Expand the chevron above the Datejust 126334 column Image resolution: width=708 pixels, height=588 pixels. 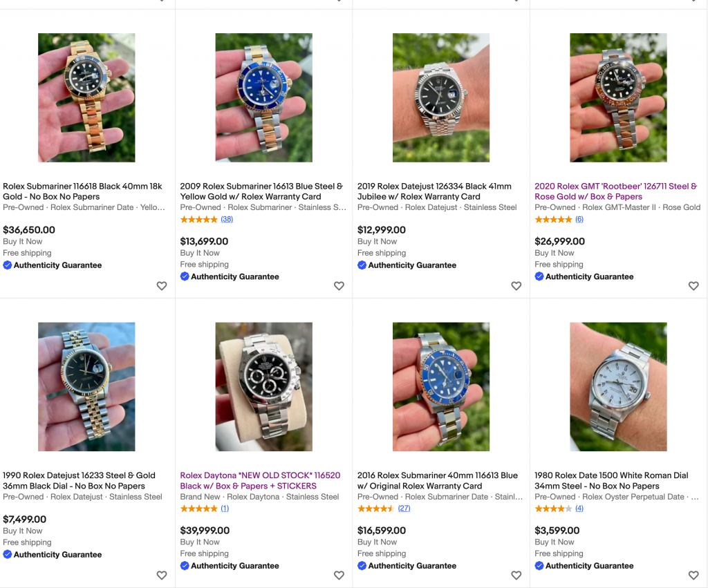(516, 3)
